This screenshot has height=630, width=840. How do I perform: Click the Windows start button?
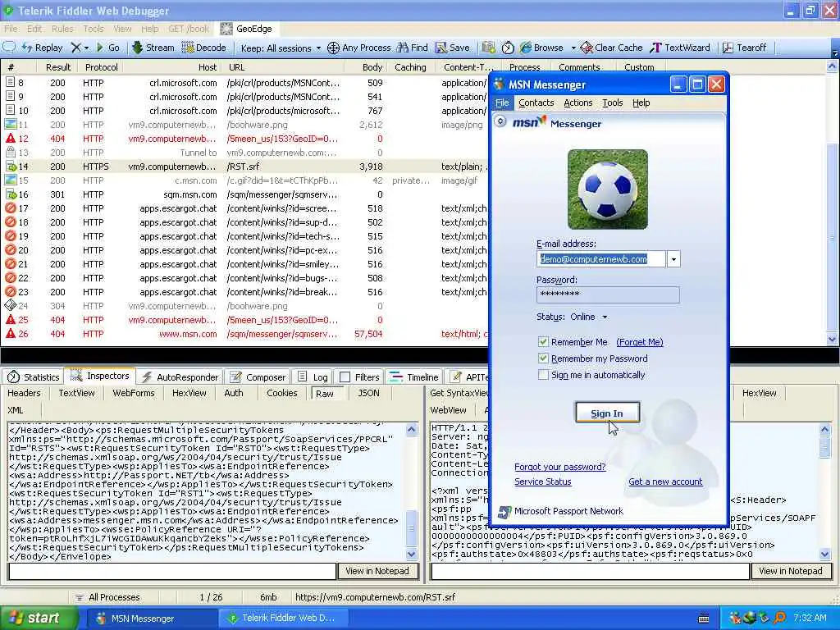[x=39, y=619]
